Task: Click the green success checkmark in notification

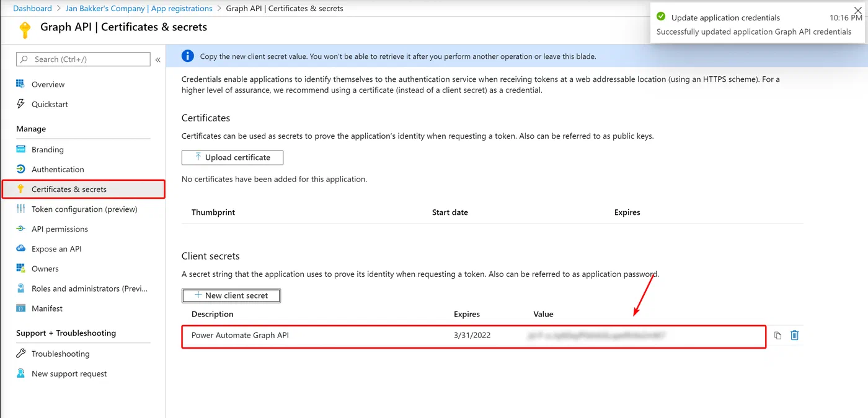Action: [x=661, y=17]
